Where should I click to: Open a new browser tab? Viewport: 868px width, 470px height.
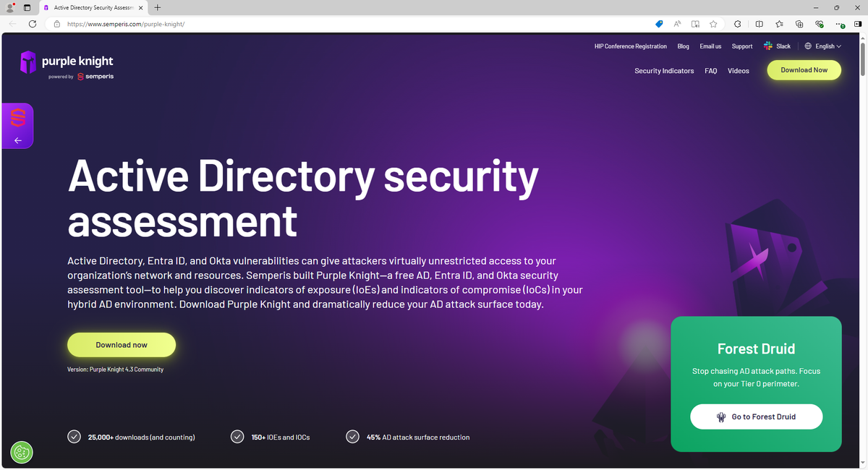coord(158,7)
